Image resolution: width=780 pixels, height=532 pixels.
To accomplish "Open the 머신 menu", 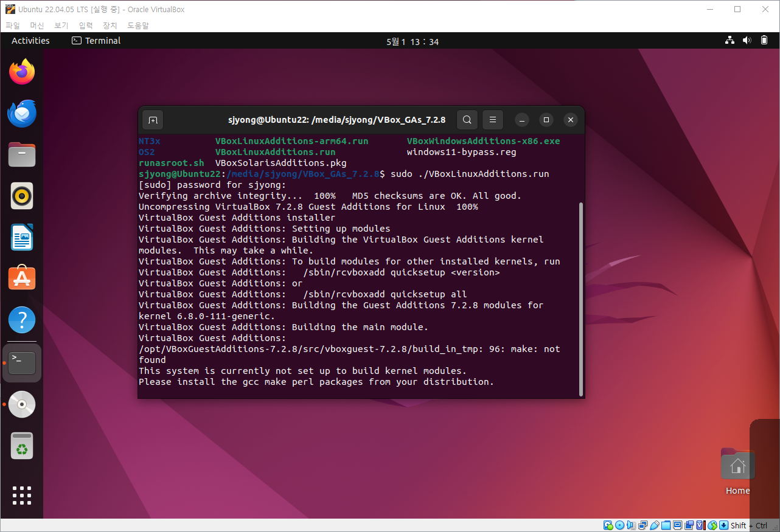I will [x=37, y=26].
